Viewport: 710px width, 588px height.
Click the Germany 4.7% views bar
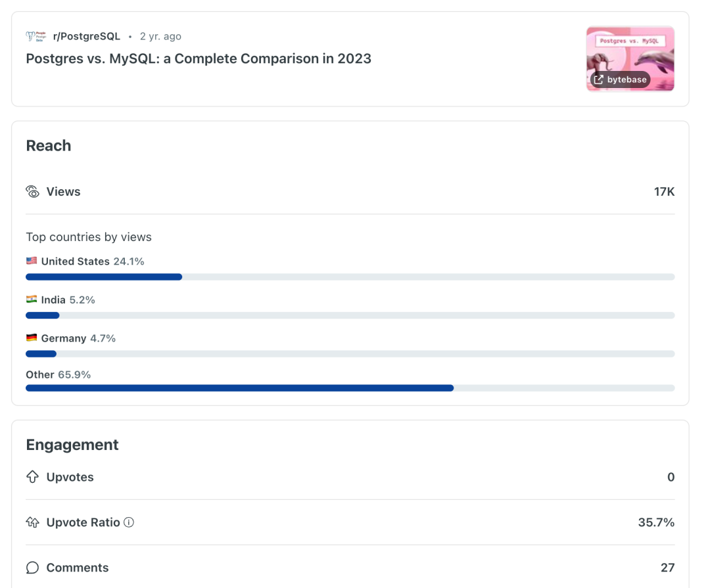click(x=350, y=354)
